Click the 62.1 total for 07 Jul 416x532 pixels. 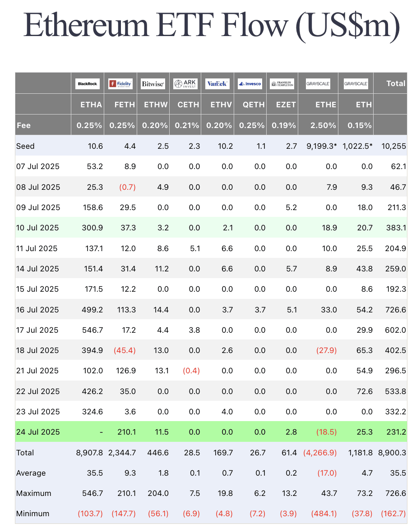tap(398, 167)
